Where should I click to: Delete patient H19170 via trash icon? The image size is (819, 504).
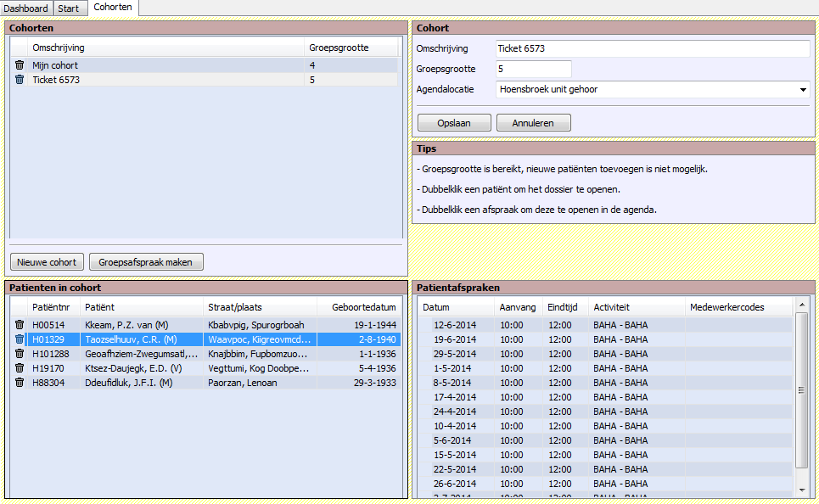pyautogui.click(x=20, y=368)
